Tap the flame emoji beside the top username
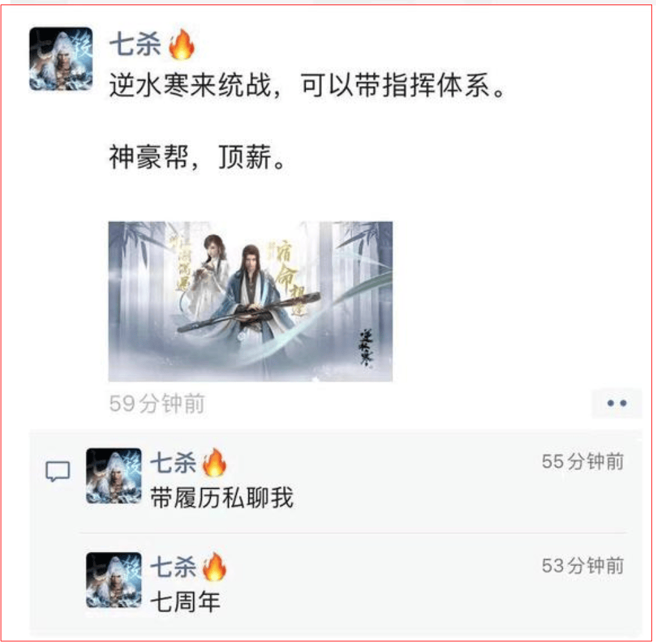Screen dimensions: 656x644 (182, 44)
